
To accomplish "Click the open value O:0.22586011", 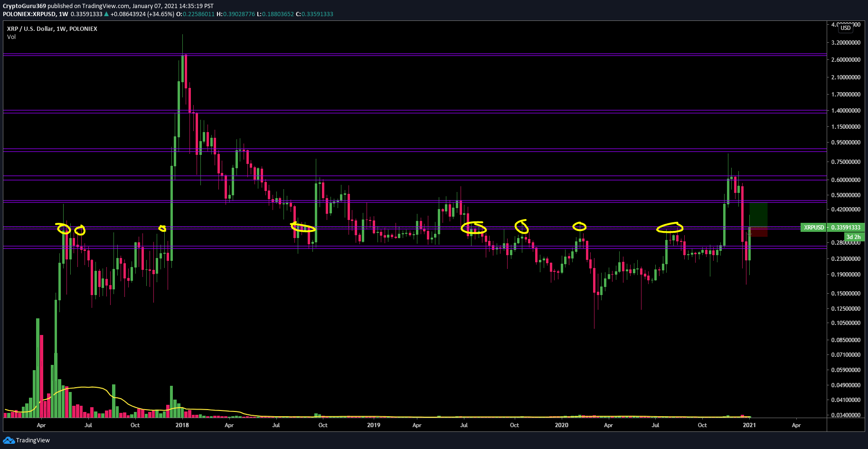I will 195,14.
